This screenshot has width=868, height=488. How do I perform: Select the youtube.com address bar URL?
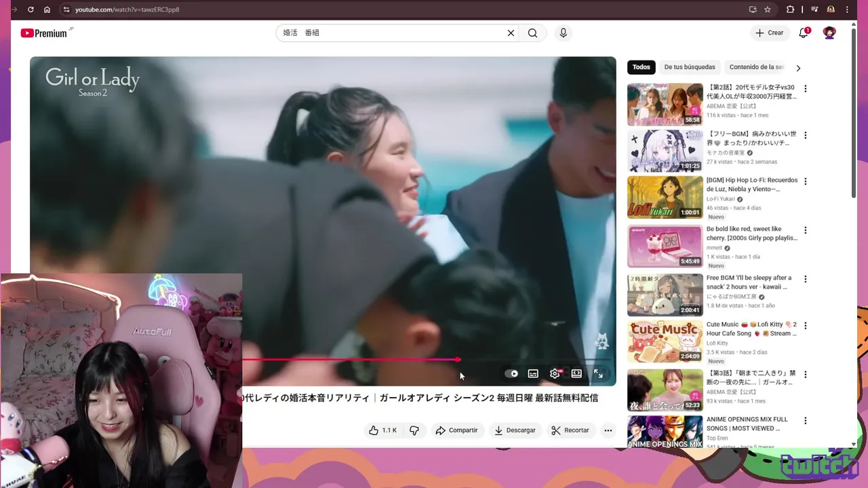point(127,9)
